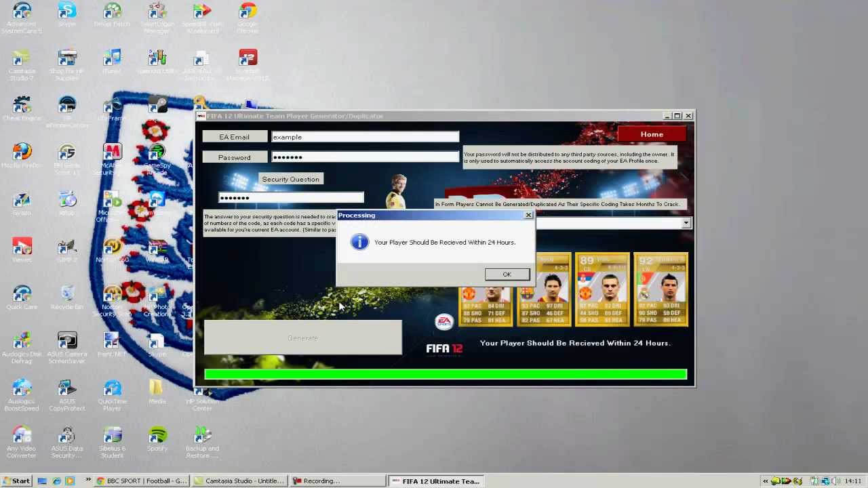Image resolution: width=868 pixels, height=488 pixels.
Task: Open McAfee Security desktop icon
Action: pyautogui.click(x=112, y=159)
